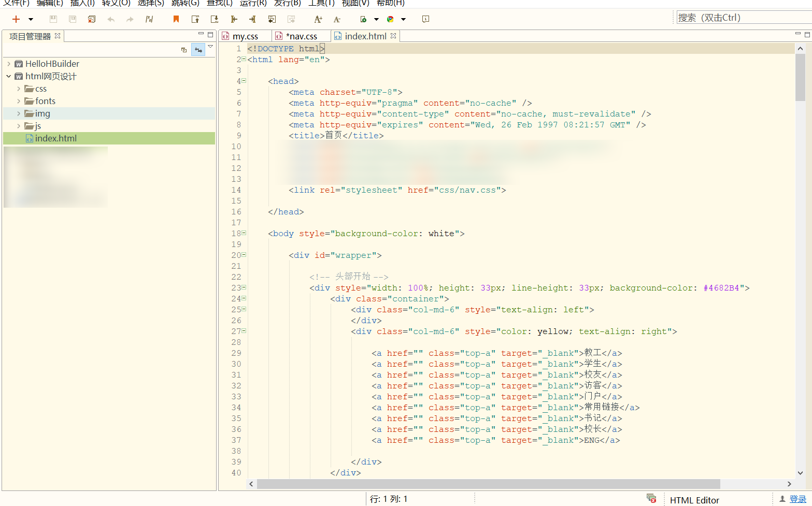812x506 pixels.
Task: Click the error indicator icon in status bar
Action: pyautogui.click(x=651, y=498)
